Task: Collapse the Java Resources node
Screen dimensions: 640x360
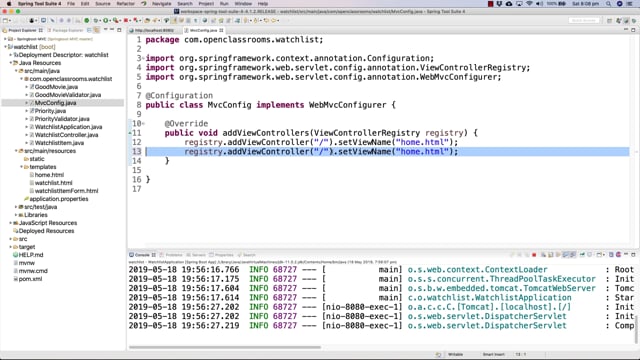Action: point(11,63)
